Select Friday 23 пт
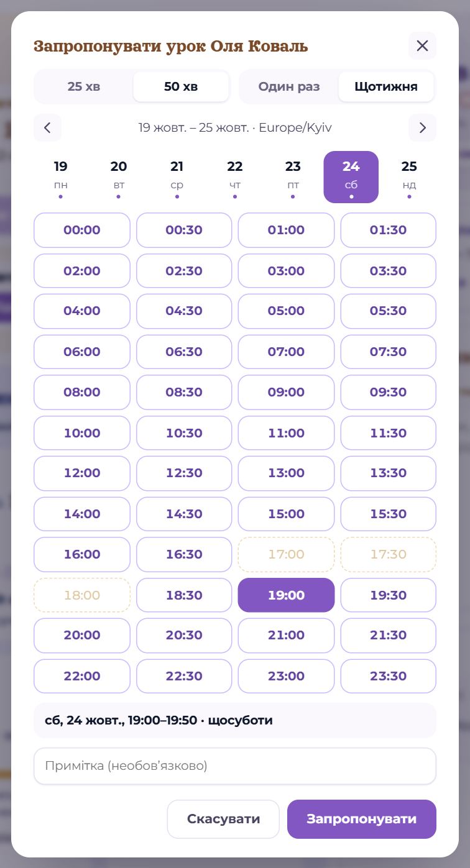The height and width of the screenshot is (868, 470). pyautogui.click(x=293, y=177)
